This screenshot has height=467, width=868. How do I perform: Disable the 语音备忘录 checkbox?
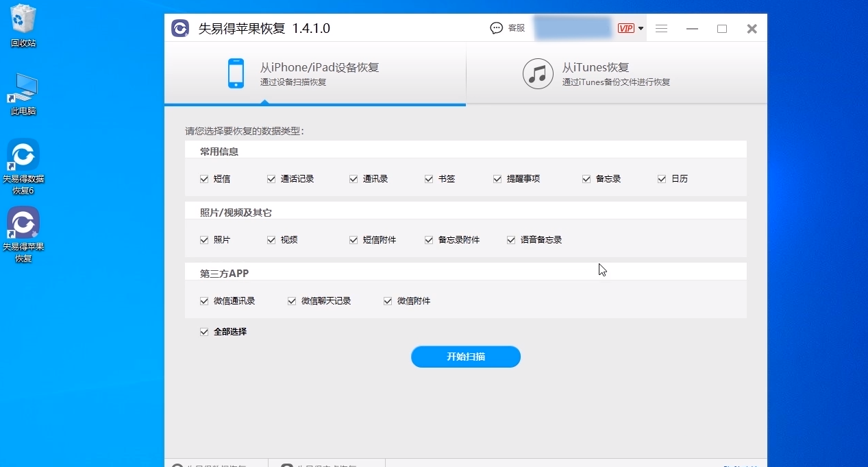coord(511,240)
